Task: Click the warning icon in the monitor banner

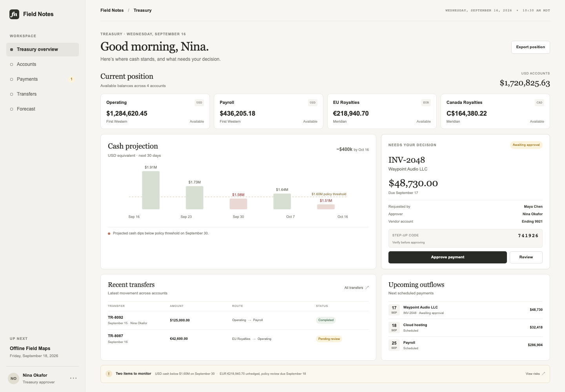Action: click(109, 374)
